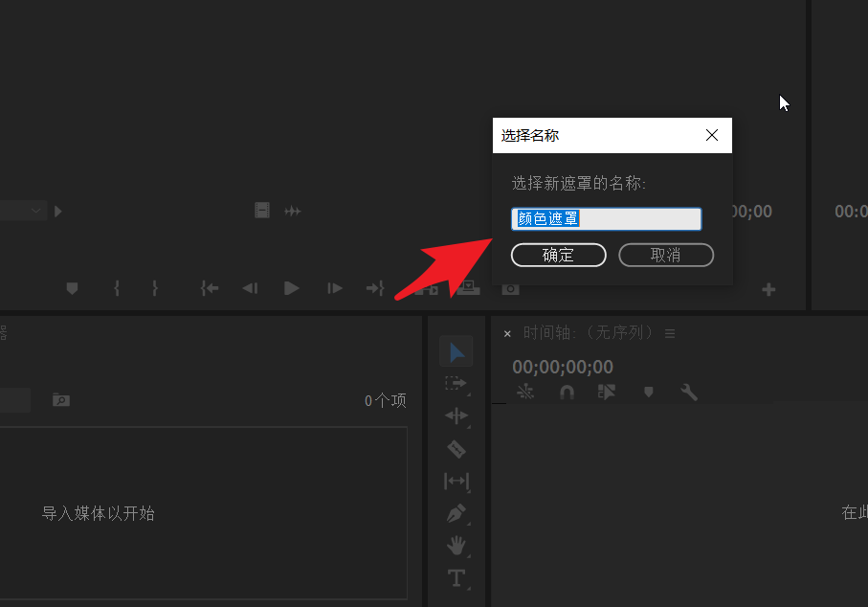Click 确定 to confirm the mask name
The image size is (868, 607).
pos(559,255)
